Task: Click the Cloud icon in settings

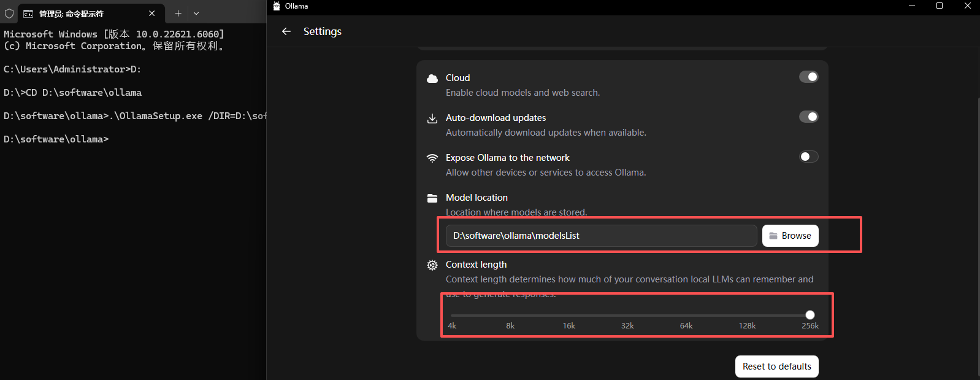Action: pos(432,79)
